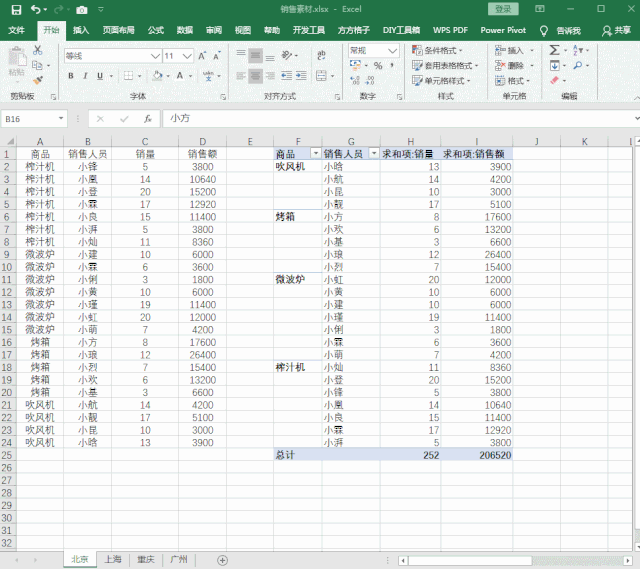Screen dimensions: 640x569
Task: Click horizontal scrollbar right arrow
Action: tap(628, 560)
